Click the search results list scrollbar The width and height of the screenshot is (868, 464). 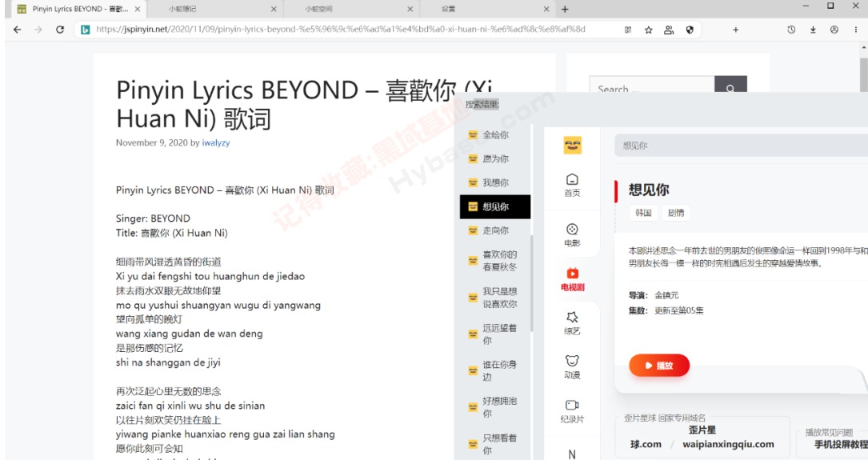[x=533, y=283]
